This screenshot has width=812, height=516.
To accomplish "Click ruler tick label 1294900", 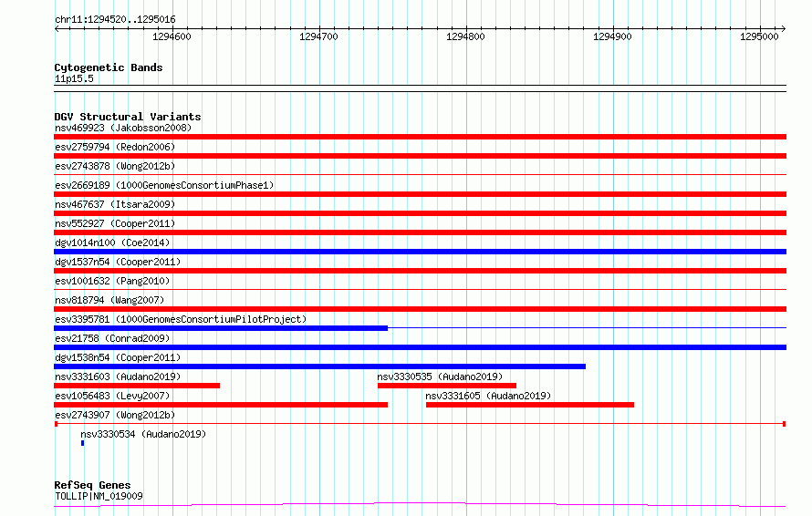I will pyautogui.click(x=612, y=36).
